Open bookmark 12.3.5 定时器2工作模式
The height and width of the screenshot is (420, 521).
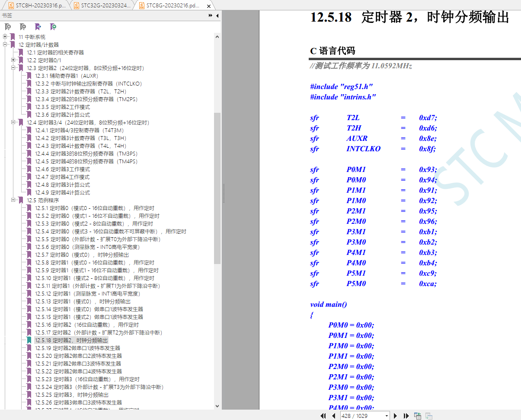pyautogui.click(x=63, y=107)
